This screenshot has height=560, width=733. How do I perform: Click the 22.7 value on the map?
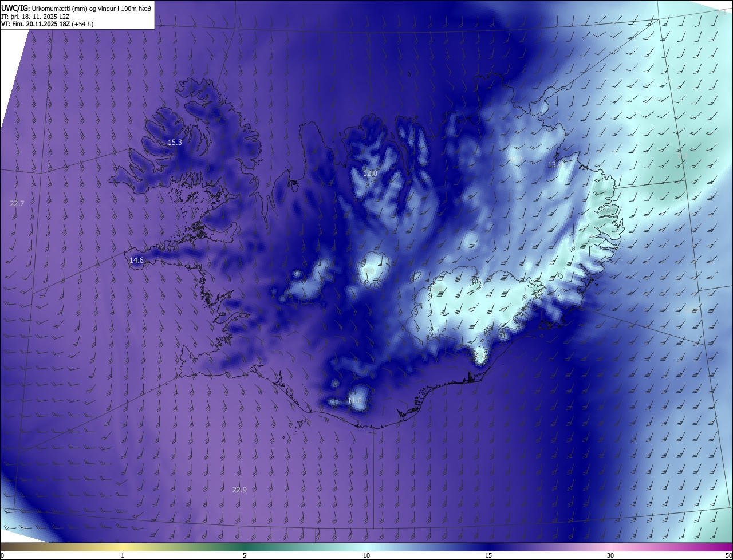click(17, 203)
